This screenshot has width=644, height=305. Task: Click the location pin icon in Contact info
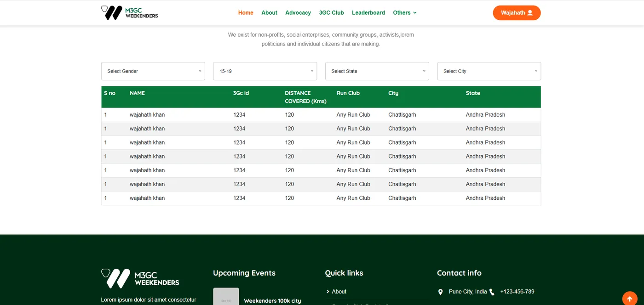pos(440,292)
